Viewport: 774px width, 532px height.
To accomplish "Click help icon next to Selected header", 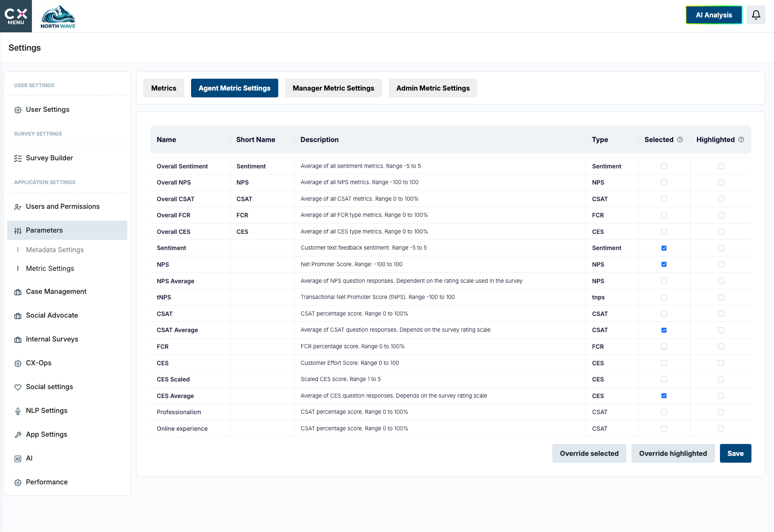I will 680,139.
